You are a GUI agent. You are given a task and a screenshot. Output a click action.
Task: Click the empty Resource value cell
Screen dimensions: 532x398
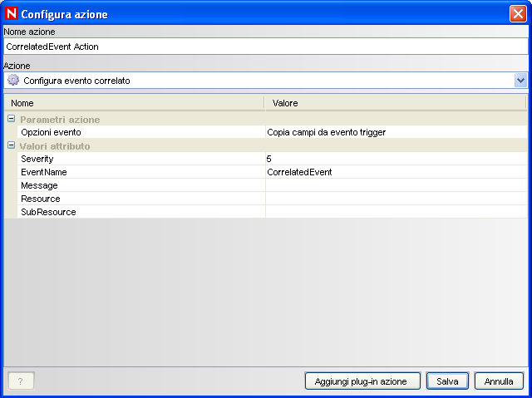click(396, 199)
